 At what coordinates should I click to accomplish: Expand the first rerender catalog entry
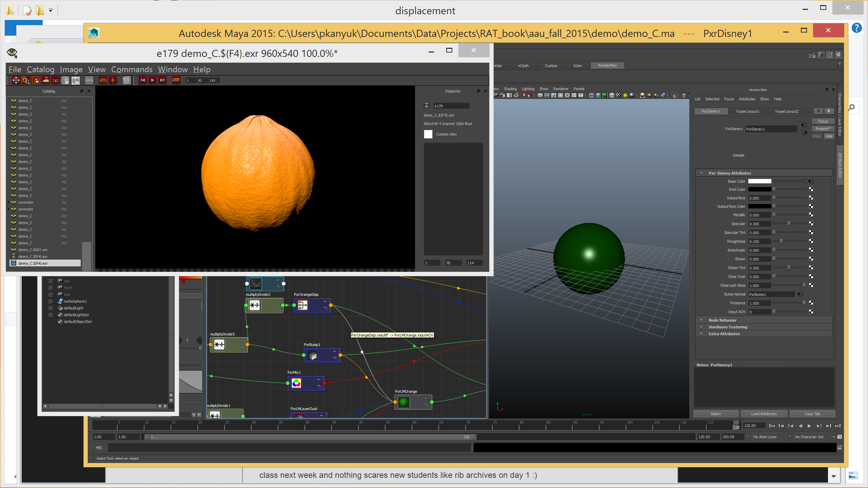pos(8,202)
